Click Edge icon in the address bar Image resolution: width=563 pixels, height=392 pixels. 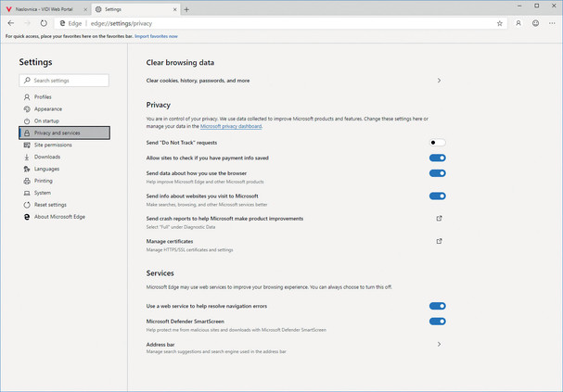tap(62, 23)
